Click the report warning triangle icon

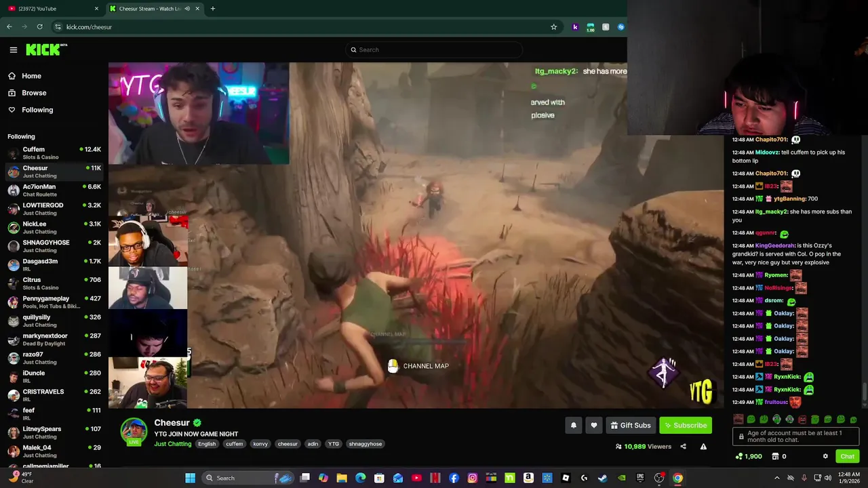pos(703,447)
